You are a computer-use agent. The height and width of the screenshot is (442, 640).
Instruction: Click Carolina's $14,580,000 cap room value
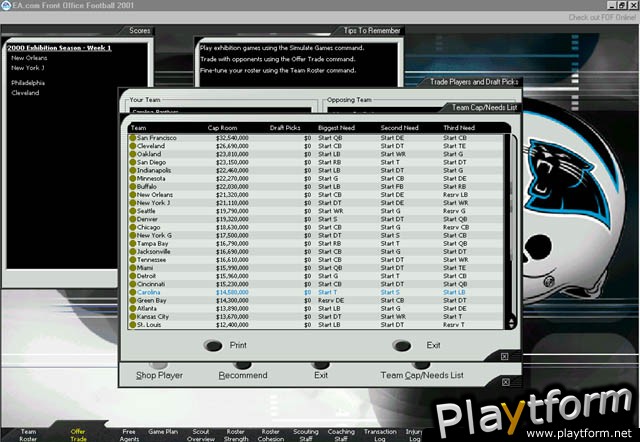(232, 292)
